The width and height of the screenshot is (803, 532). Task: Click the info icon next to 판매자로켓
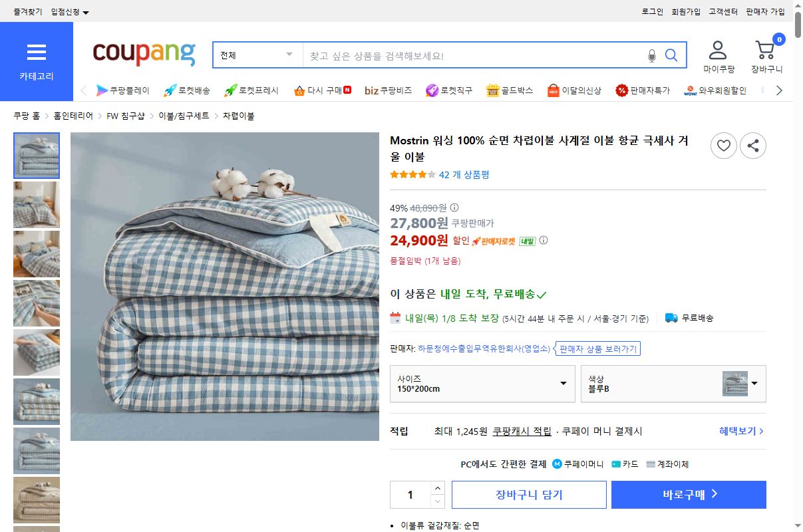tap(544, 241)
